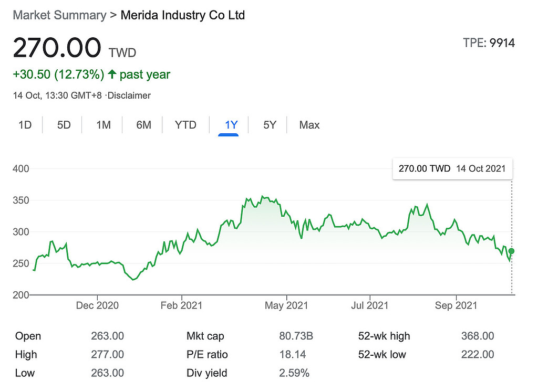Open the Disclaimer link
Image resolution: width=538 pixels, height=392 pixels.
click(129, 96)
